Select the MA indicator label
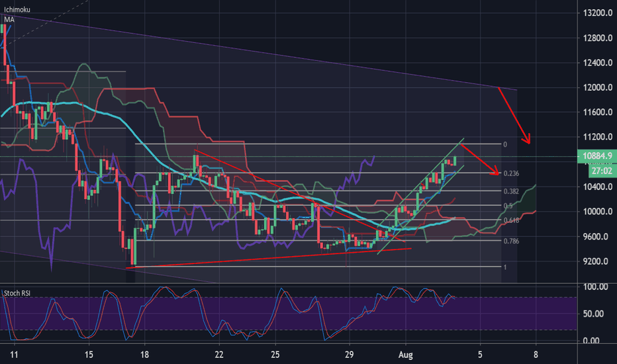 pos(9,19)
